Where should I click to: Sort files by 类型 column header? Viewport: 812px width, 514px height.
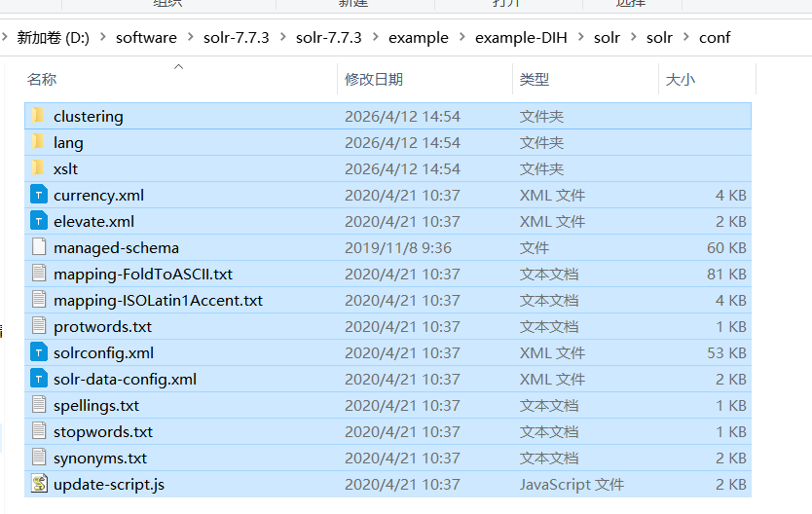point(534,79)
